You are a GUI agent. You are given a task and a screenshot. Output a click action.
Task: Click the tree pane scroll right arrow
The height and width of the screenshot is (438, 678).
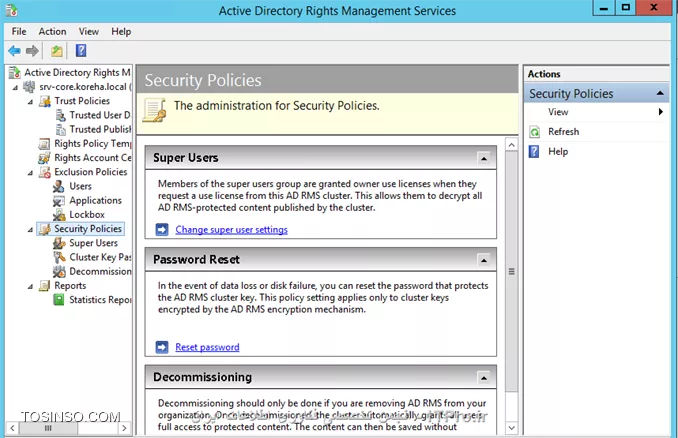click(124, 428)
